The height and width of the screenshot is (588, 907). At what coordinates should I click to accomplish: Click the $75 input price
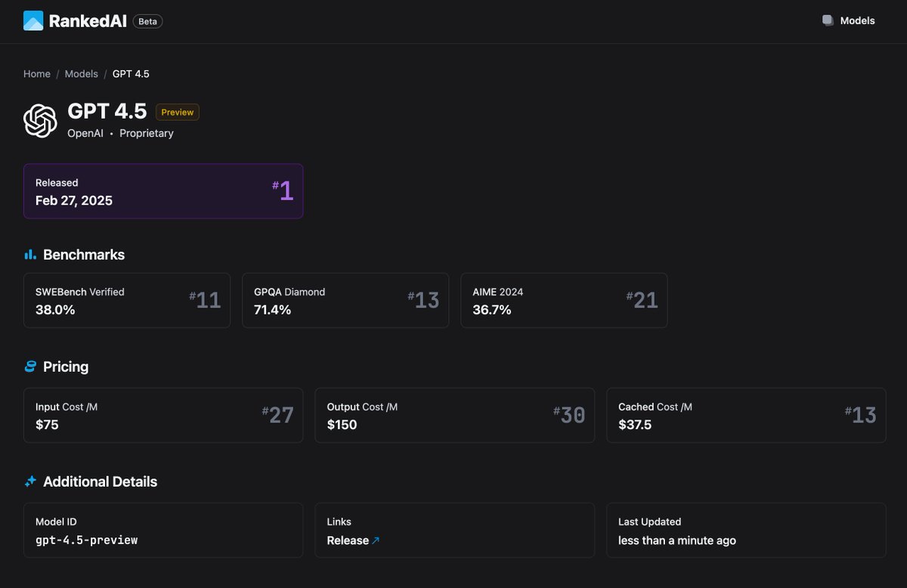[x=47, y=425]
